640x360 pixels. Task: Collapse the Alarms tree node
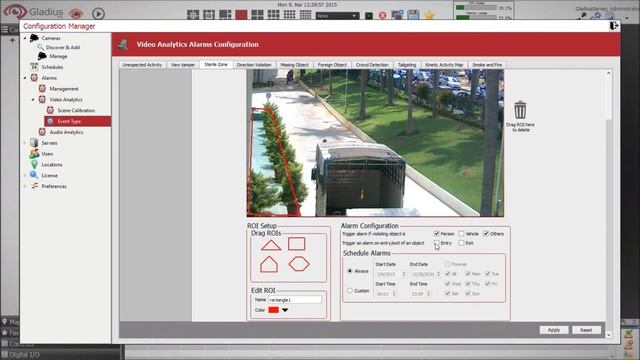click(x=25, y=78)
